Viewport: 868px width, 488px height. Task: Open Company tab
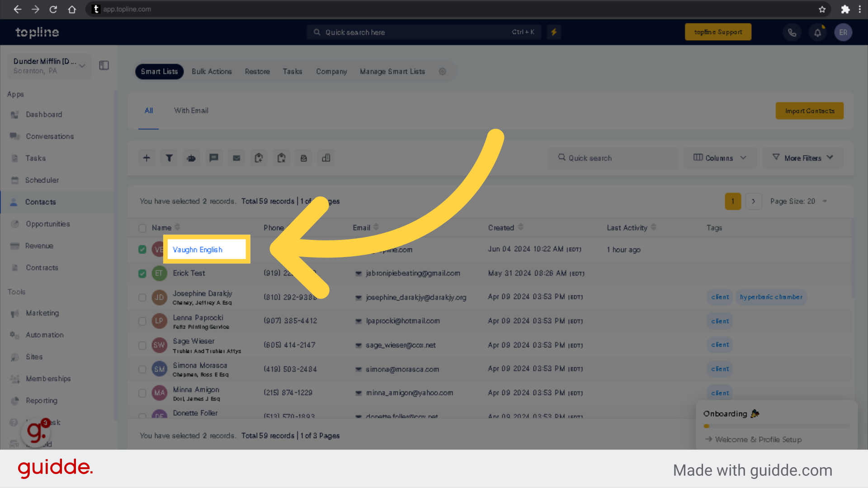[x=331, y=71]
